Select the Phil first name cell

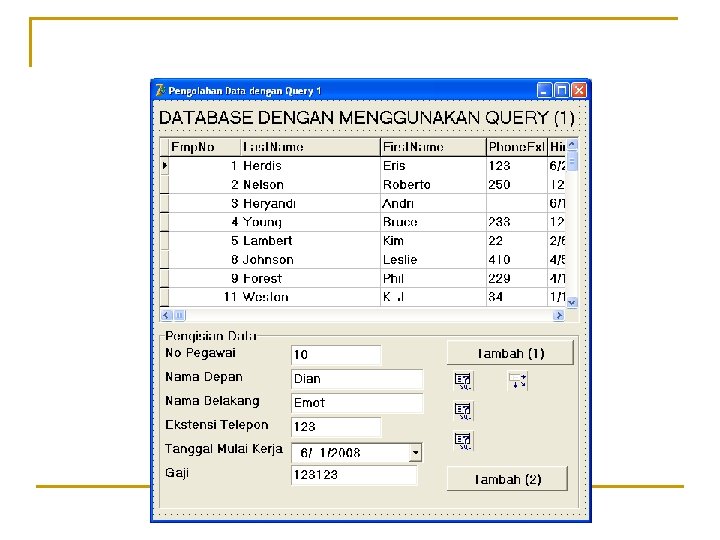point(433,279)
